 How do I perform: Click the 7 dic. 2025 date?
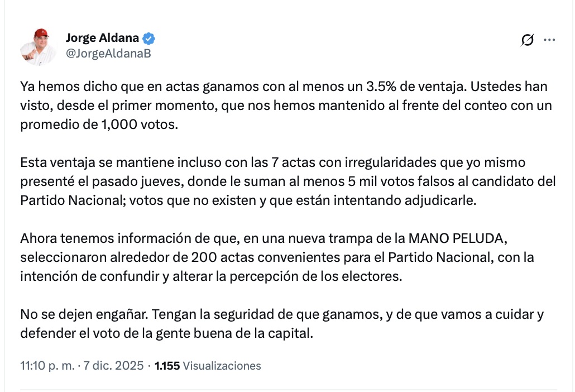point(113,366)
